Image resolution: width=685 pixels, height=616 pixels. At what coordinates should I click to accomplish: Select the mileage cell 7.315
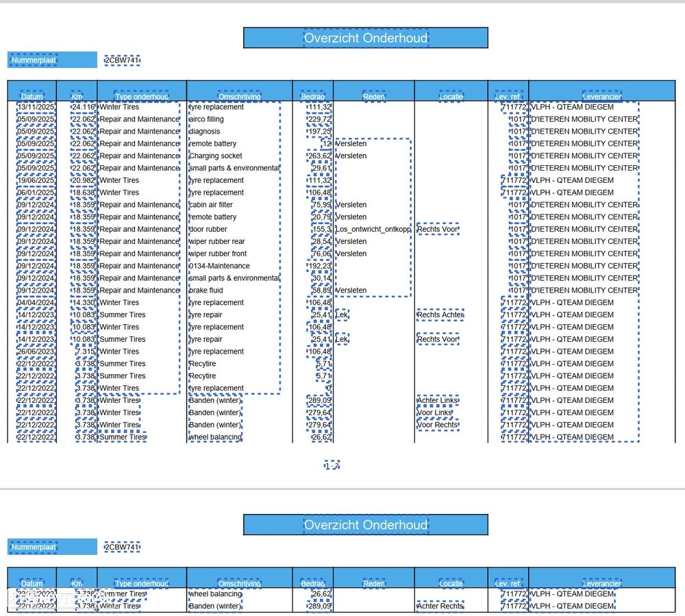[x=85, y=352]
